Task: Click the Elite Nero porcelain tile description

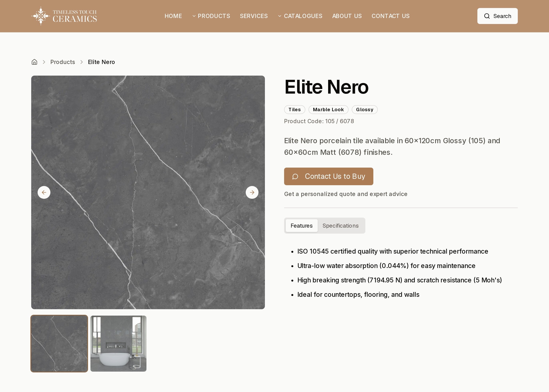Action: 392,146
